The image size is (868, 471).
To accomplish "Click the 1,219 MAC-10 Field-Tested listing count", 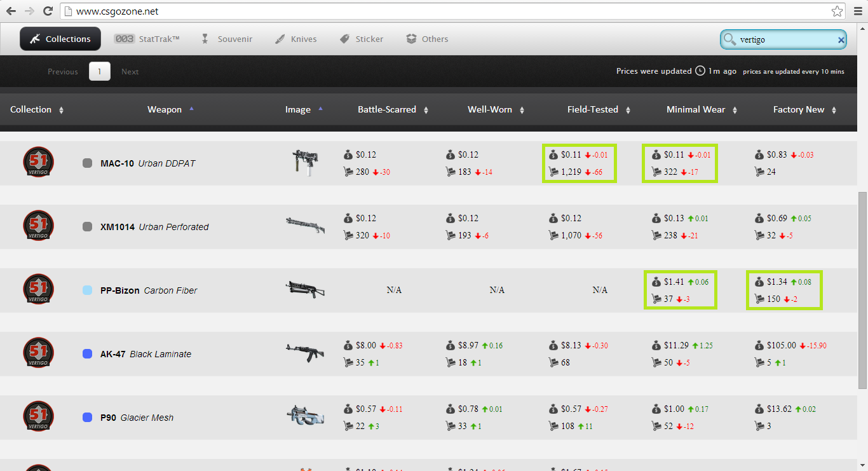I will pos(571,172).
